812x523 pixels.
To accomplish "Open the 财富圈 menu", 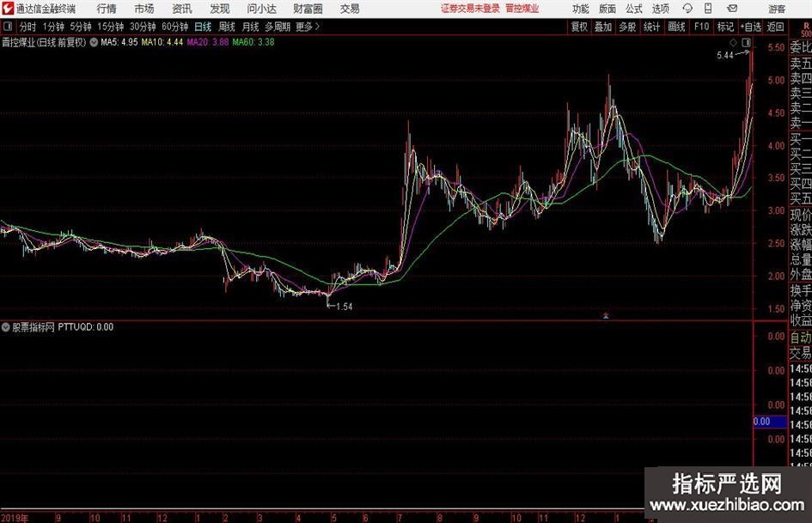I will (x=308, y=9).
